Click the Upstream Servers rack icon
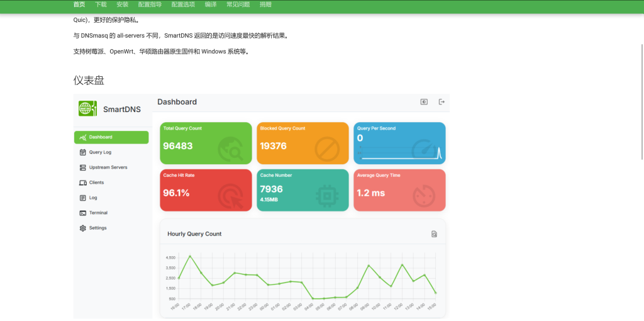The width and height of the screenshot is (644, 321). 82,167
